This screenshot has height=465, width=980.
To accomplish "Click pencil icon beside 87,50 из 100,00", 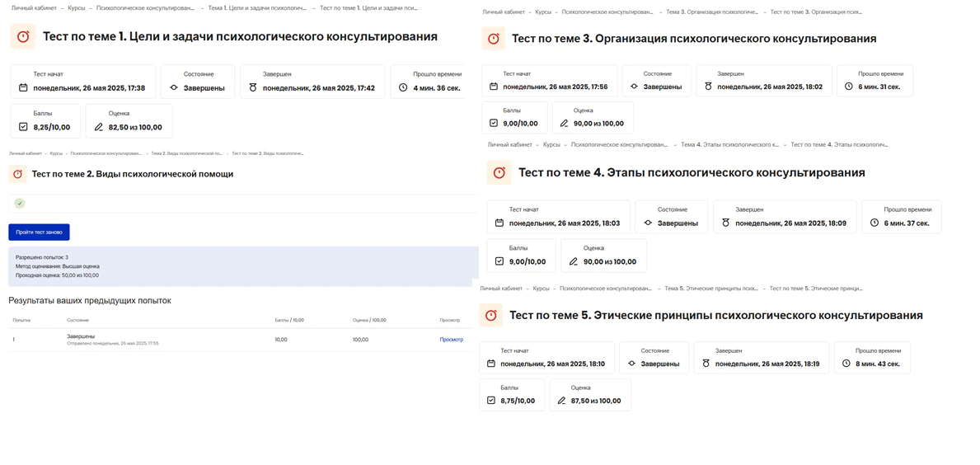I will point(561,401).
